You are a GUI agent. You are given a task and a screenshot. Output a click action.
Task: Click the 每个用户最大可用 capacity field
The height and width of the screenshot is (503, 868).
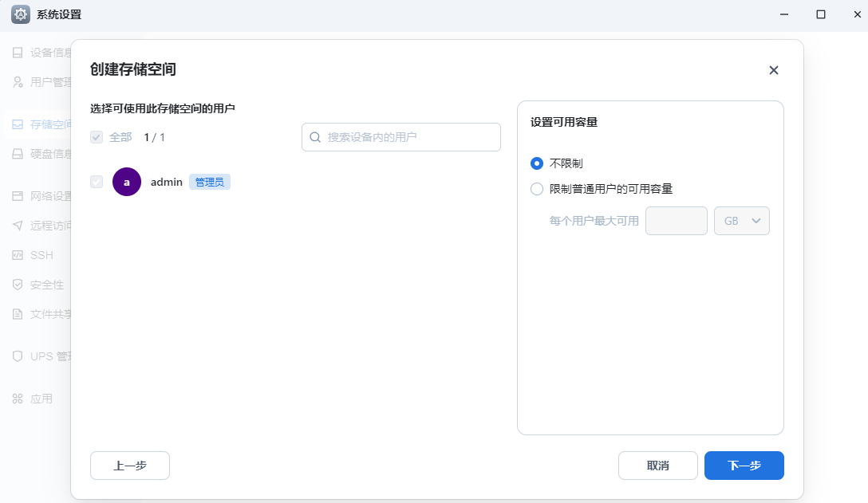point(677,221)
